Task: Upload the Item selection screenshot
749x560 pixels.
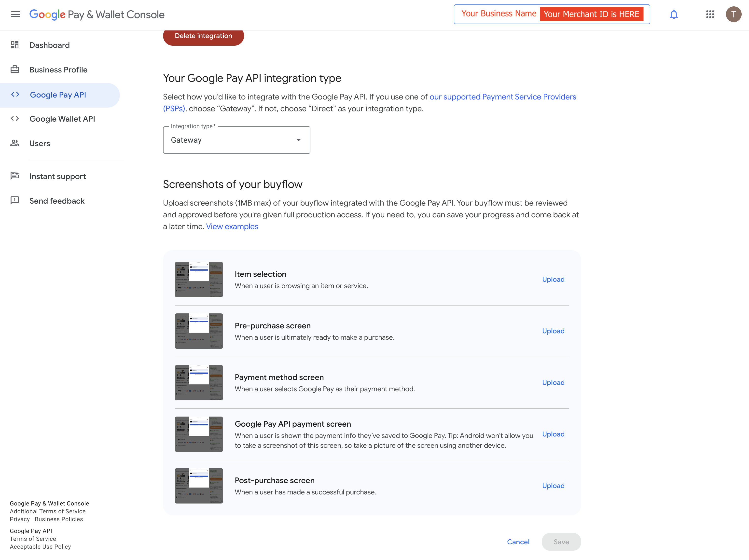Action: (x=553, y=279)
